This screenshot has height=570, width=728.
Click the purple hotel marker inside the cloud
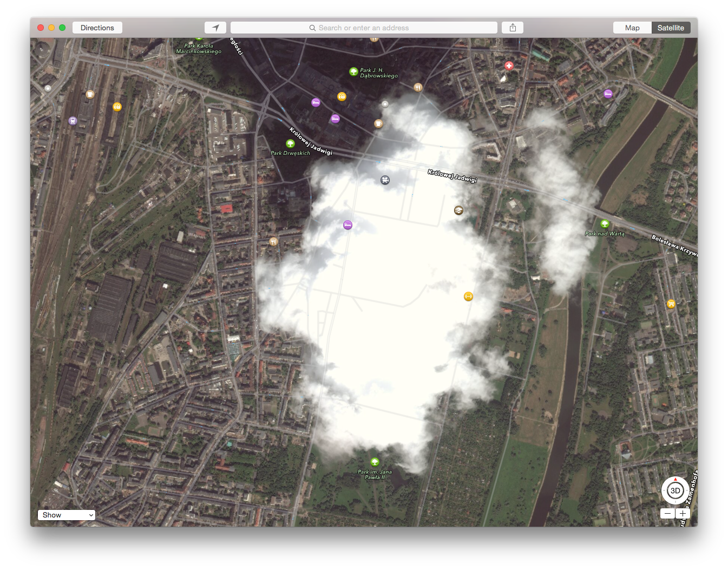(347, 225)
